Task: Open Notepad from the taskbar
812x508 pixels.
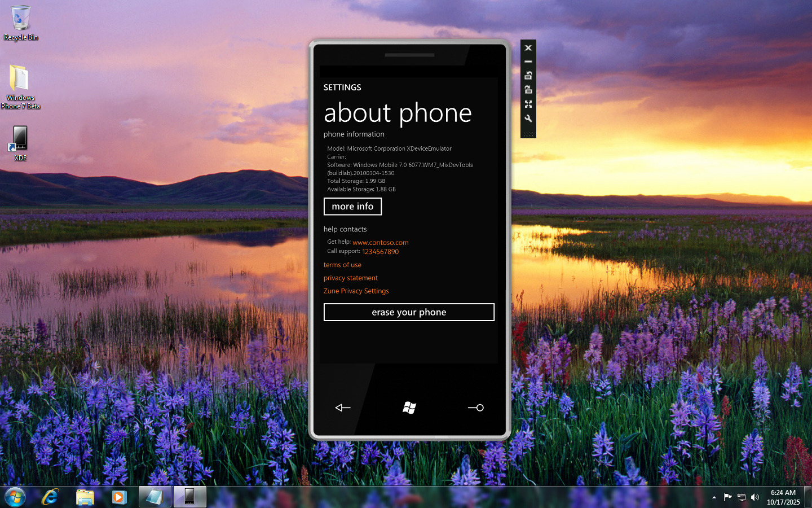Action: pos(155,497)
